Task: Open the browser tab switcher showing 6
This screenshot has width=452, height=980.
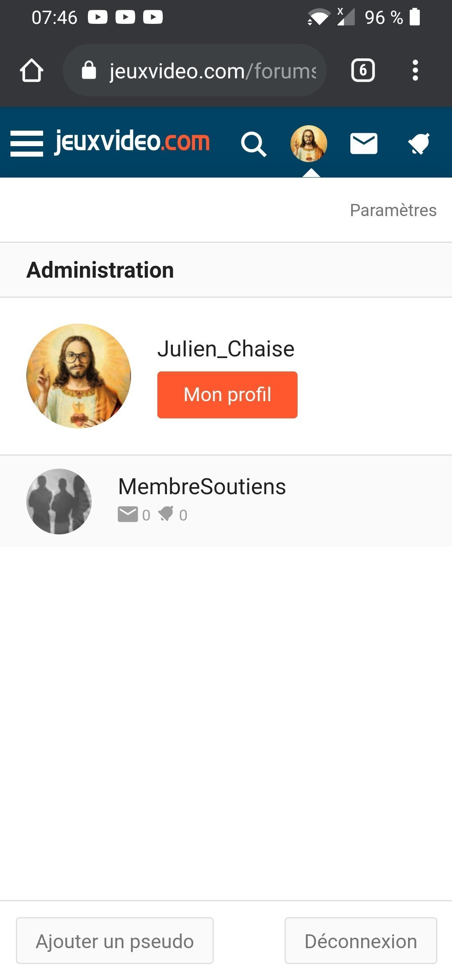Action: tap(362, 70)
